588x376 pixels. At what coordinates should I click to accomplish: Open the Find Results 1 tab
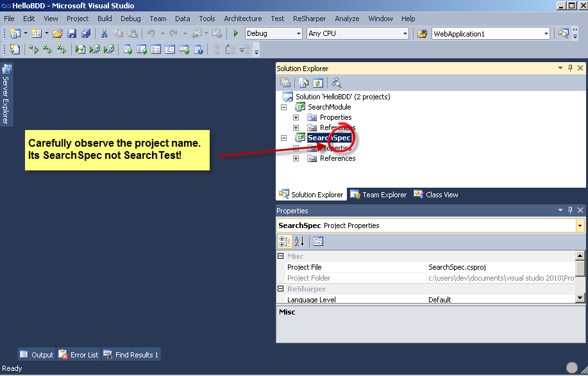(131, 355)
